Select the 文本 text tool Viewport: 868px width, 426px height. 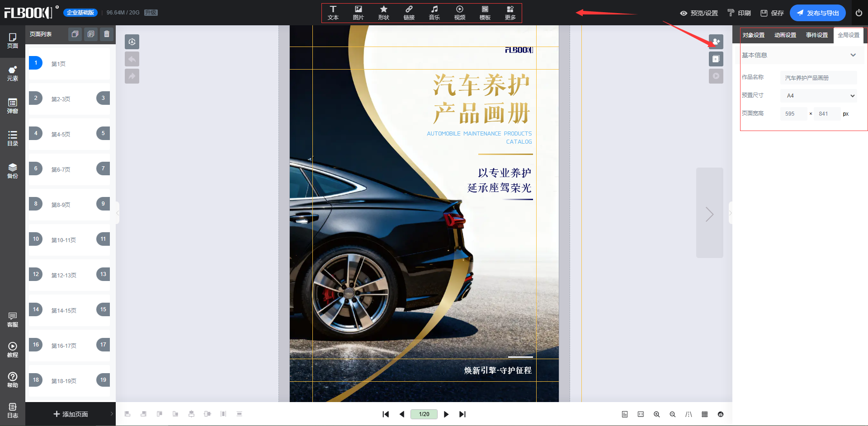pos(333,13)
